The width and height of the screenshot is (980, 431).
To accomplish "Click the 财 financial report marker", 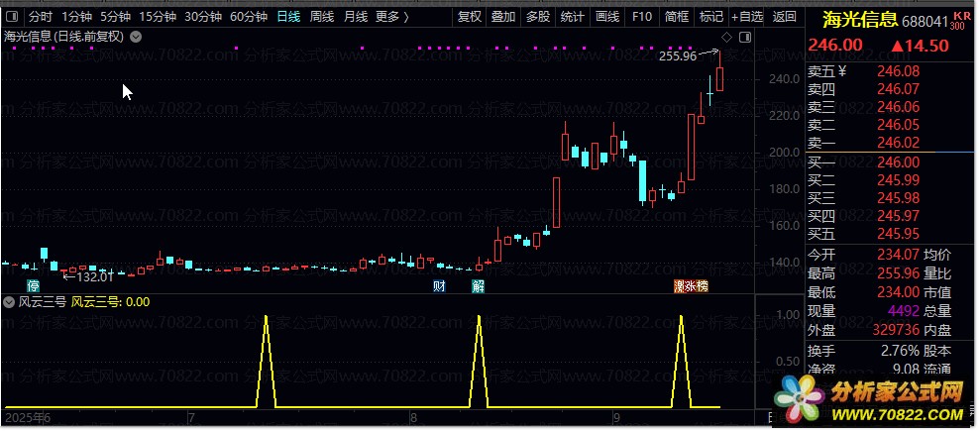I will point(439,286).
